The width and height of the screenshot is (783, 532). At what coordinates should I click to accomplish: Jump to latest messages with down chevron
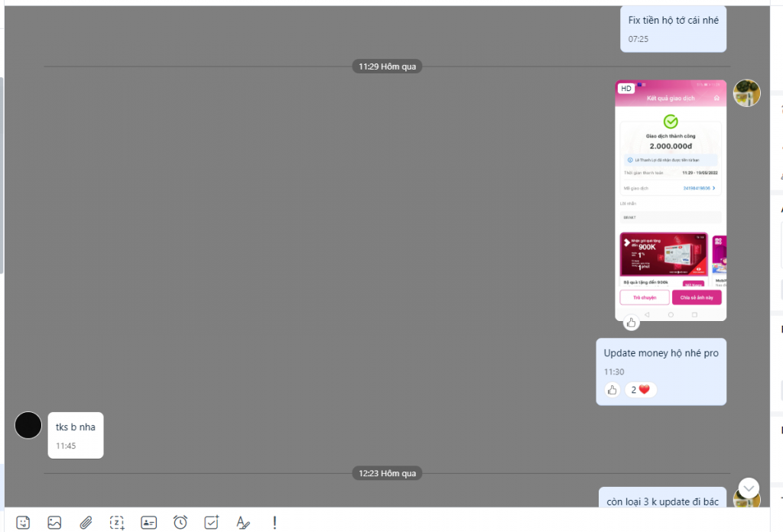click(749, 488)
